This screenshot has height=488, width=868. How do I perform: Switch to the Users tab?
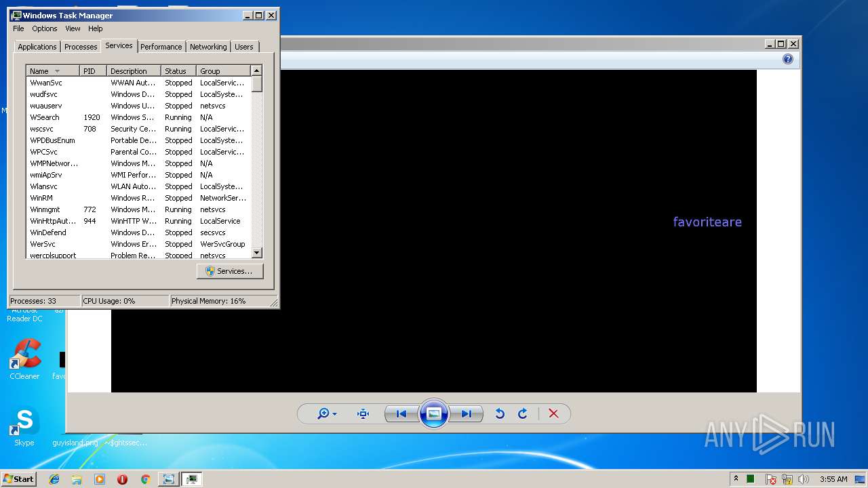pos(244,47)
